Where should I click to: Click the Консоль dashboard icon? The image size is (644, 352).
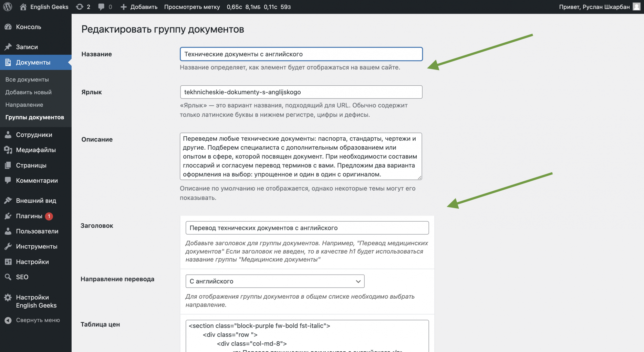(x=8, y=27)
